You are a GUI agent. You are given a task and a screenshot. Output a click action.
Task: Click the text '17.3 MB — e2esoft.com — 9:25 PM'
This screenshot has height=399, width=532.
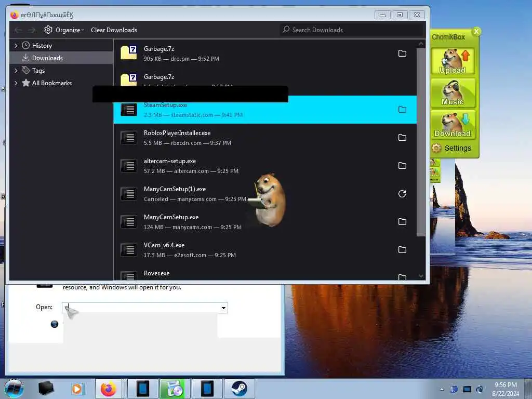click(190, 255)
